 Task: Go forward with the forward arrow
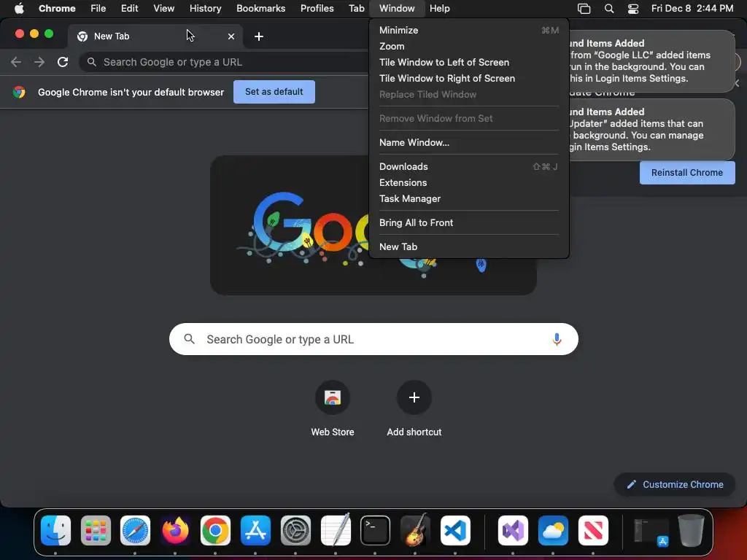tap(39, 62)
